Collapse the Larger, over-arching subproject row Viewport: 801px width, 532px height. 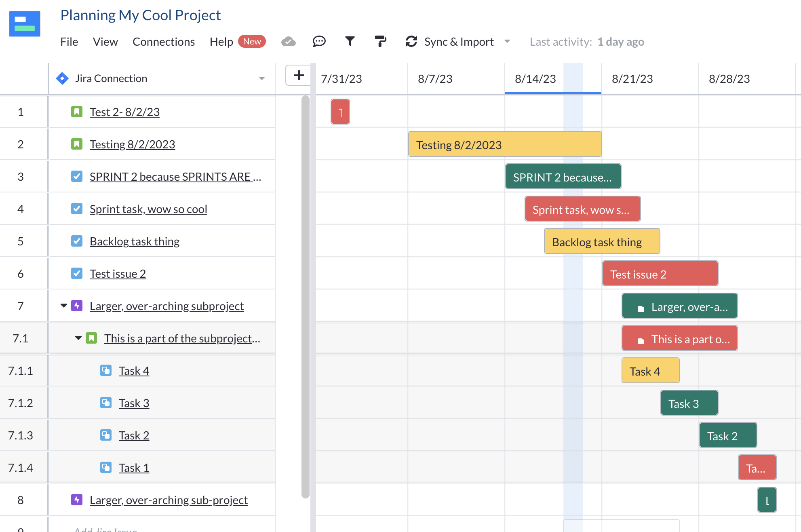coord(63,306)
